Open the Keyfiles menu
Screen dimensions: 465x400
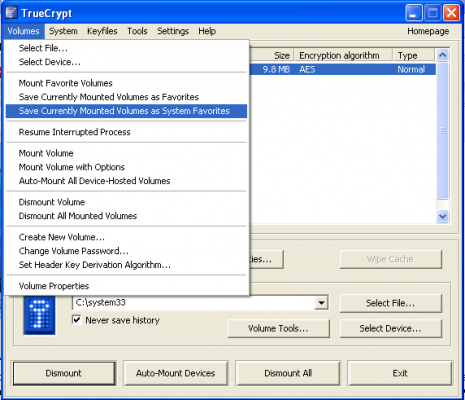(102, 31)
